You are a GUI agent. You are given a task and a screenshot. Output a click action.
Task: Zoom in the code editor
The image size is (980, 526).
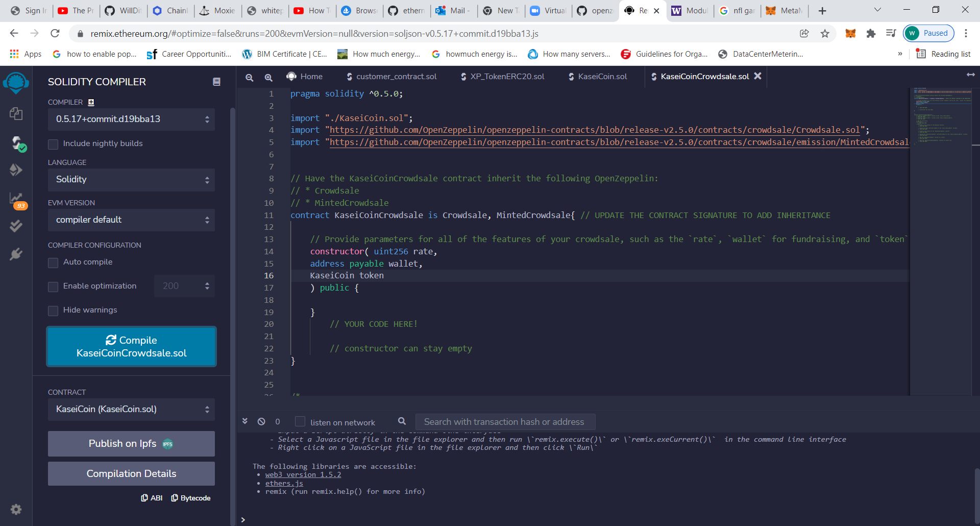tap(269, 77)
